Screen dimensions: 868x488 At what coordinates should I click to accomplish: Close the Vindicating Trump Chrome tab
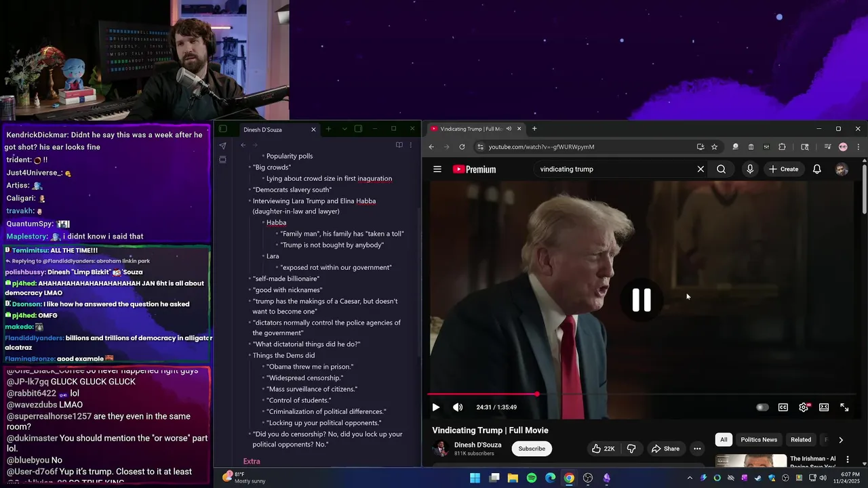[519, 129]
